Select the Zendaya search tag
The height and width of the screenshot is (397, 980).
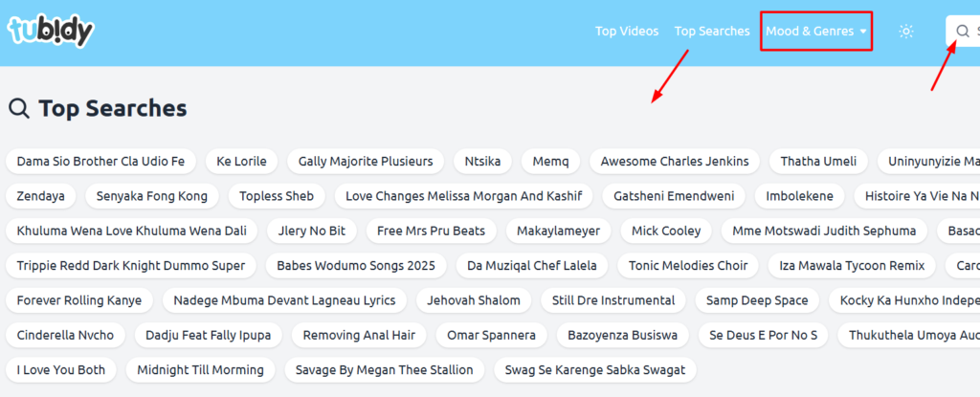point(41,196)
